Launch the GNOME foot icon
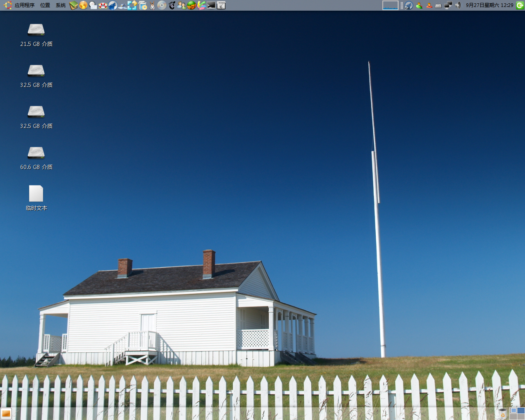525x420 pixels. (x=172, y=5)
